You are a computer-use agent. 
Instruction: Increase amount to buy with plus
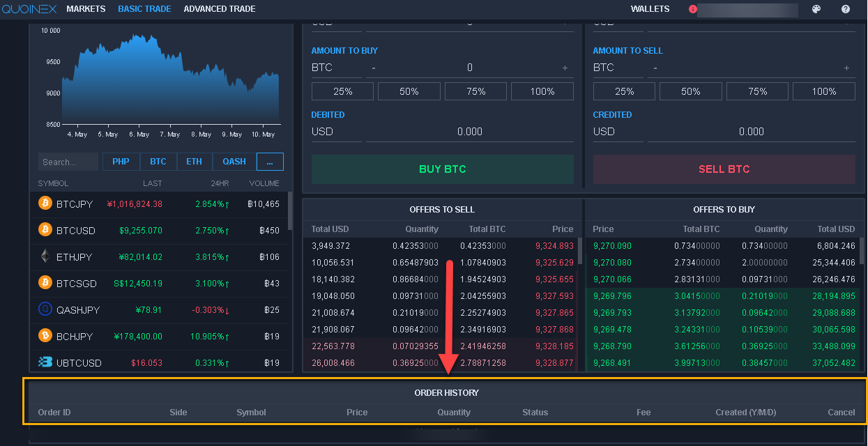point(565,68)
